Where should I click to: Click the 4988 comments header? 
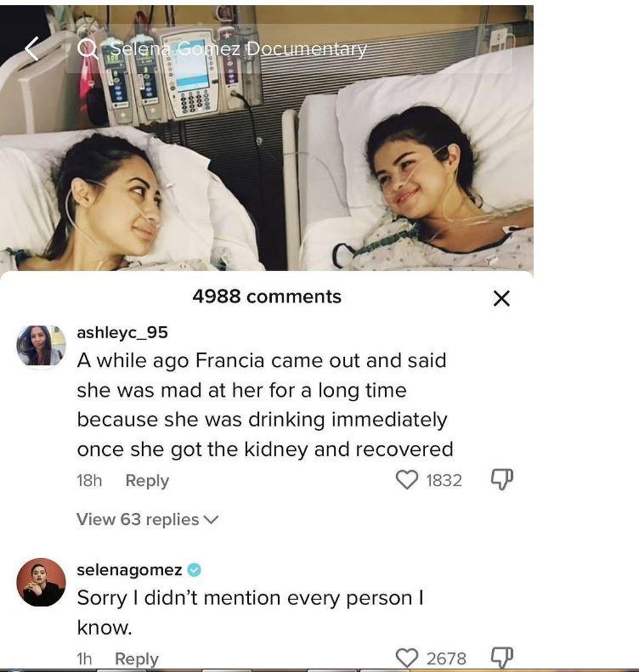click(267, 296)
